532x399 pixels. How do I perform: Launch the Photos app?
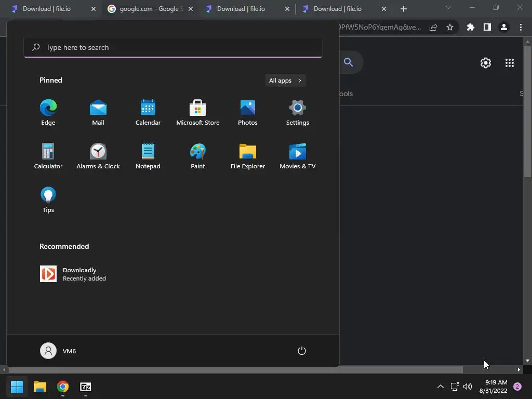coord(248,112)
